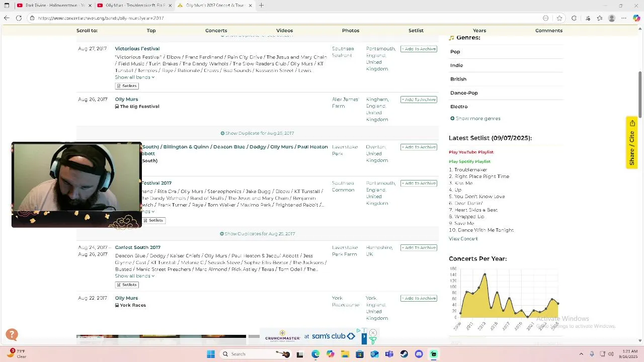Viewport: 644px width, 362px height.
Task: Jump to Videos section
Action: pos(284,31)
